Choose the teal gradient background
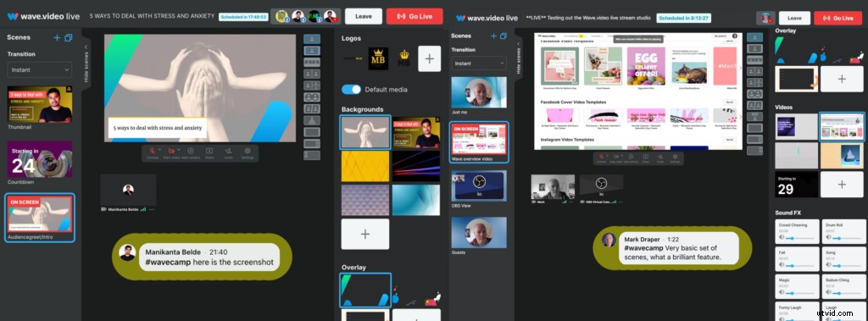The image size is (868, 321). pos(416,200)
